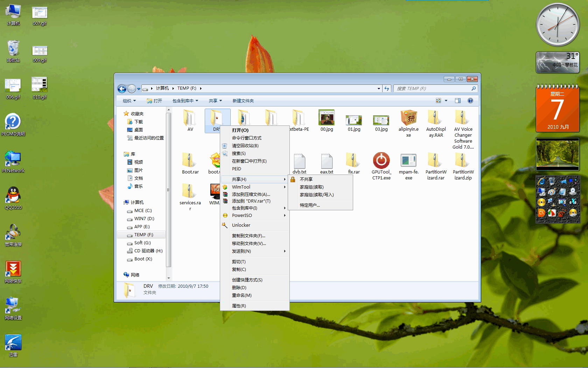Choose 属性(R) in context menu

point(254,306)
